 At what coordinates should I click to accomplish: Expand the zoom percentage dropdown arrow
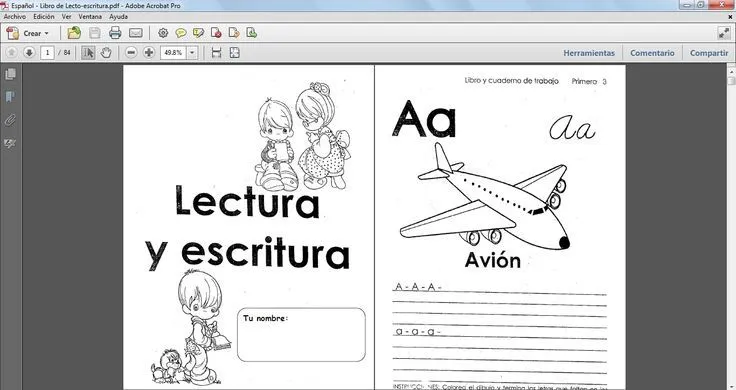click(192, 53)
